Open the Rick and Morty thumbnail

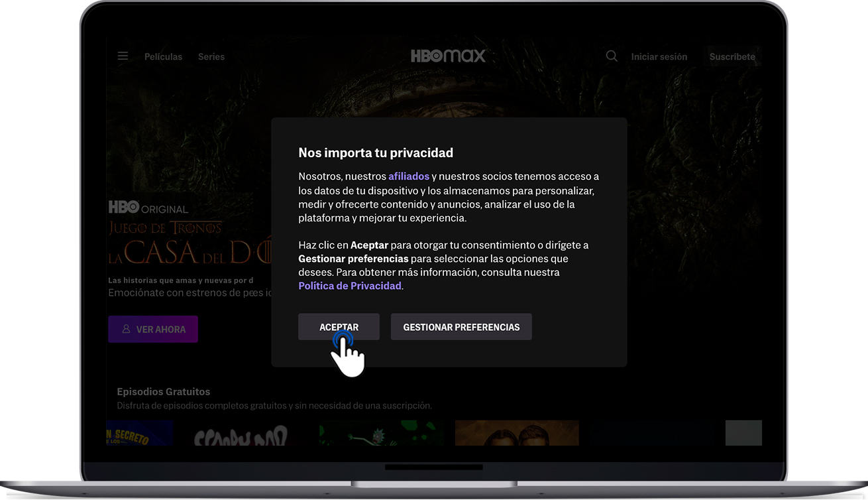pyautogui.click(x=381, y=434)
